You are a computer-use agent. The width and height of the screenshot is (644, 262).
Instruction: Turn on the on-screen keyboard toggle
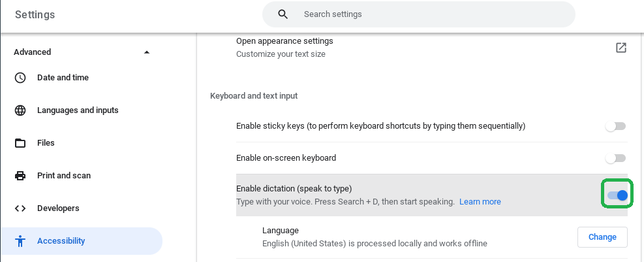click(616, 158)
